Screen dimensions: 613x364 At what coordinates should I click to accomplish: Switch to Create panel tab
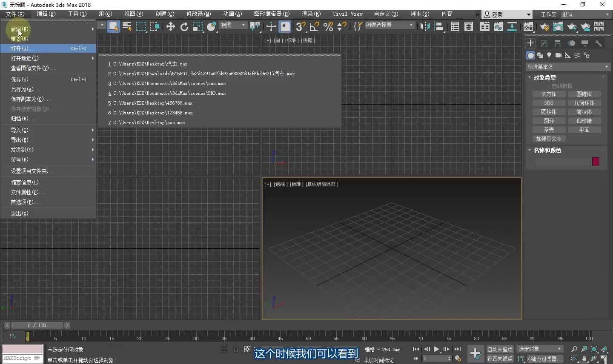[530, 43]
